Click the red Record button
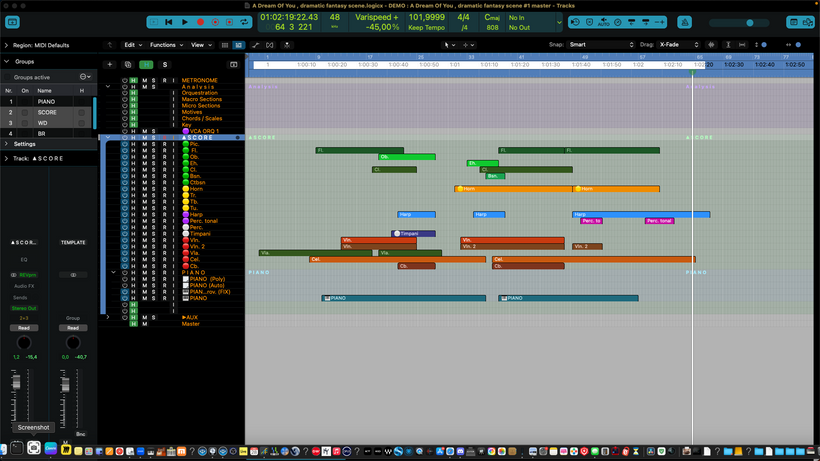 [200, 22]
